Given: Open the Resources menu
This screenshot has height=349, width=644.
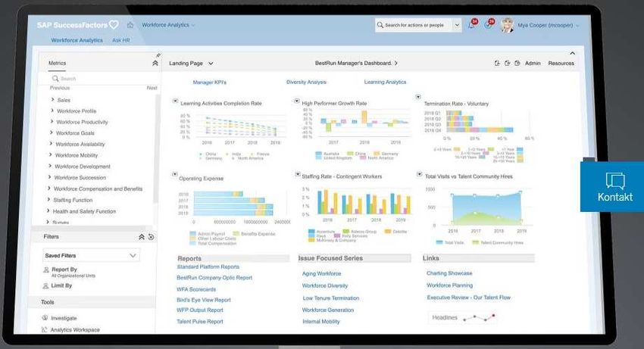Looking at the screenshot, I should [x=561, y=64].
